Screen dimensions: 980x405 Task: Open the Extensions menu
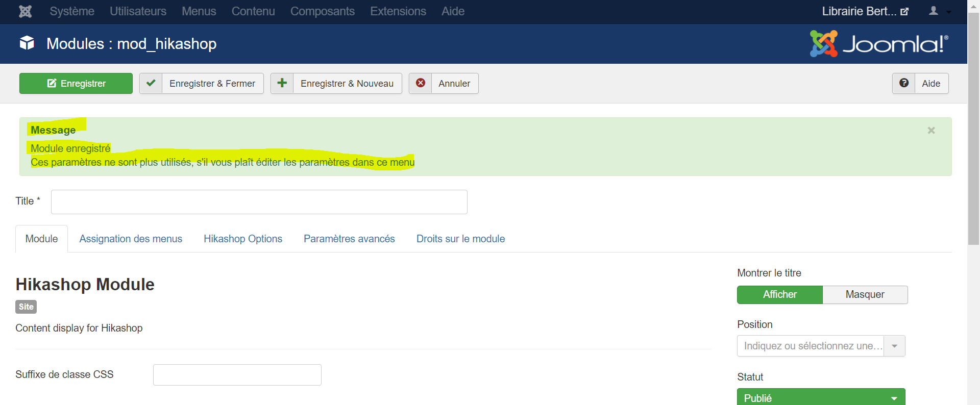(x=398, y=11)
